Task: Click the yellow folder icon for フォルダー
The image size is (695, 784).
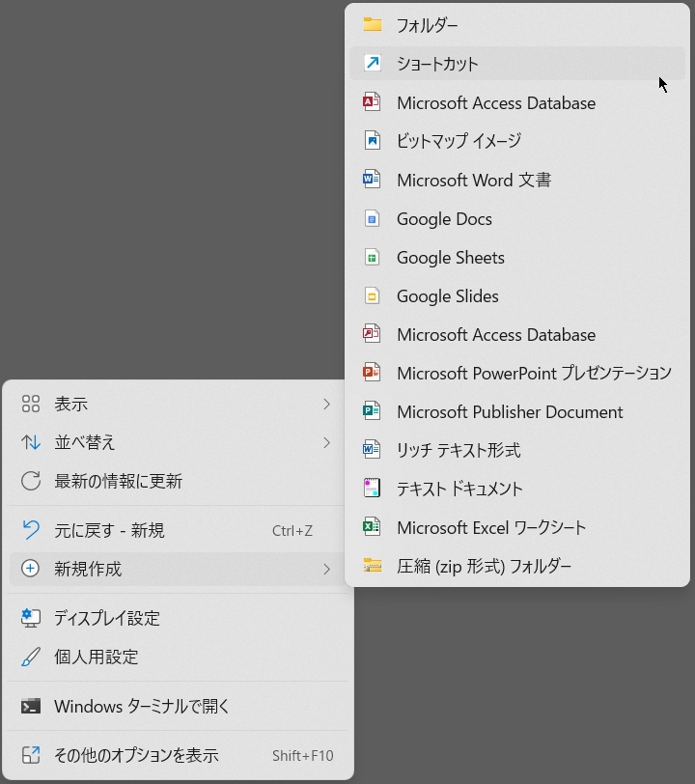Action: (372, 25)
